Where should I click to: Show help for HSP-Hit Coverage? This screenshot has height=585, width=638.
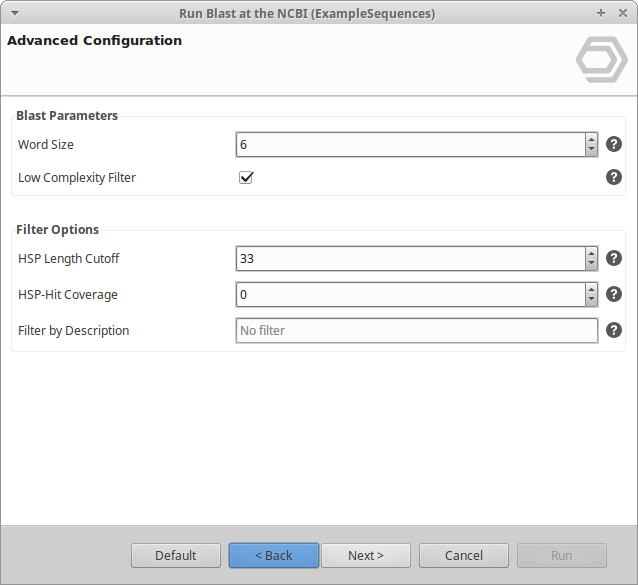614,294
